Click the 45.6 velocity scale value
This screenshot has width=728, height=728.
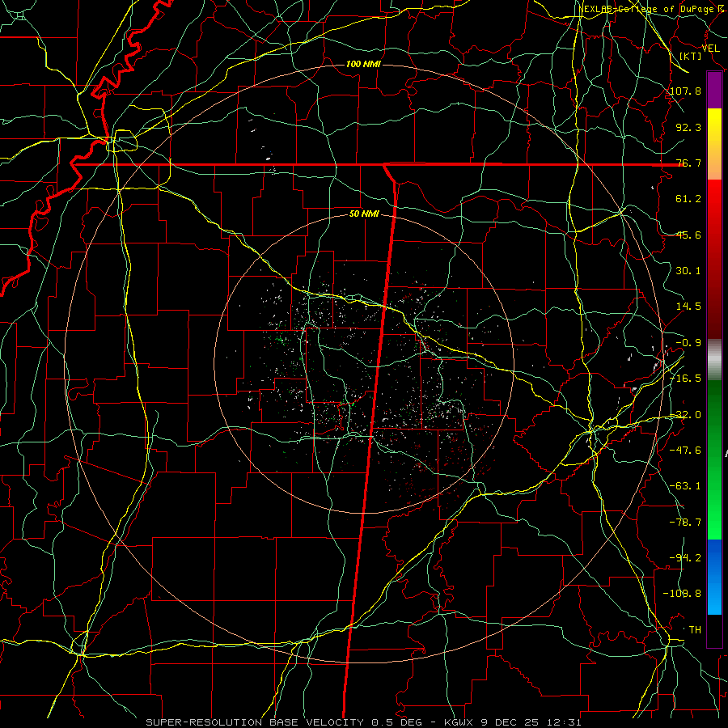click(688, 235)
